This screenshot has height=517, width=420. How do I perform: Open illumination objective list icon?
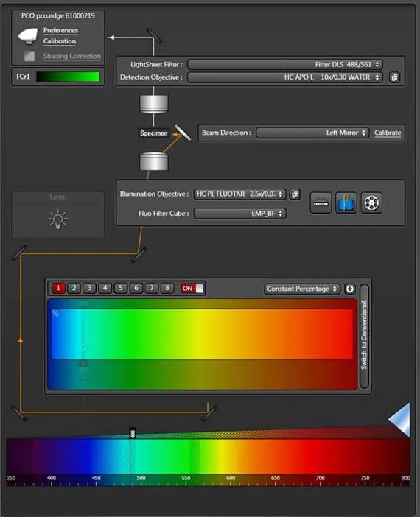coord(295,194)
